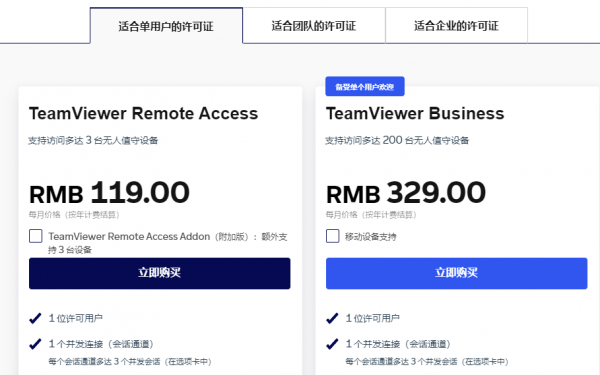600x375 pixels.
Task: Click checkmark icon beside Remote Access 1 个并发连接
Action: (35, 344)
